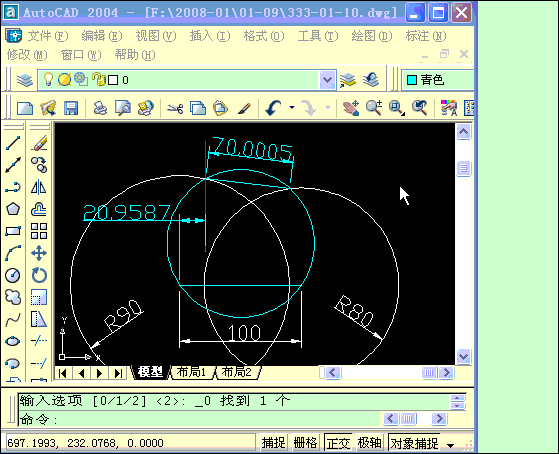Viewport: 559px width, 454px height.
Task: Click the New drawing icon
Action: pyautogui.click(x=25, y=108)
